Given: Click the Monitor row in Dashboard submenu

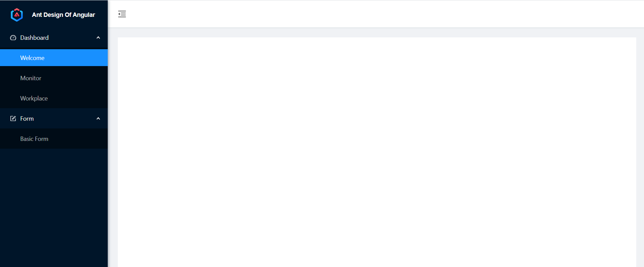Looking at the screenshot, I should point(54,78).
